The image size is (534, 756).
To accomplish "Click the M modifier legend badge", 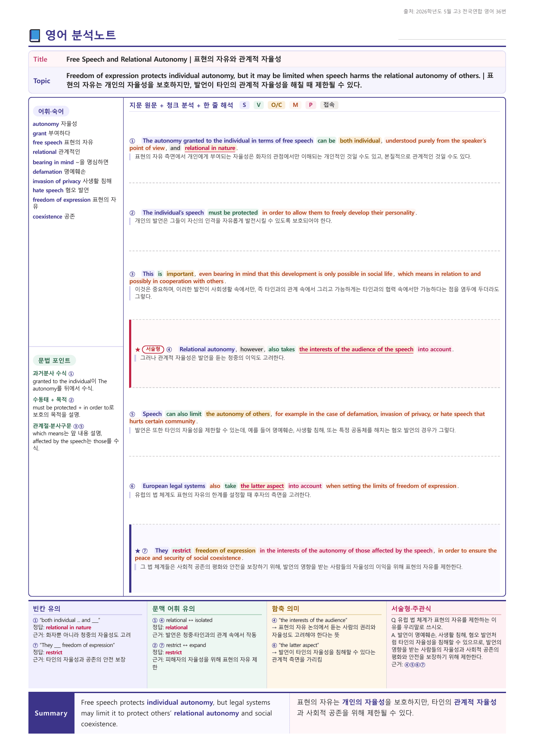I will click(x=295, y=105).
